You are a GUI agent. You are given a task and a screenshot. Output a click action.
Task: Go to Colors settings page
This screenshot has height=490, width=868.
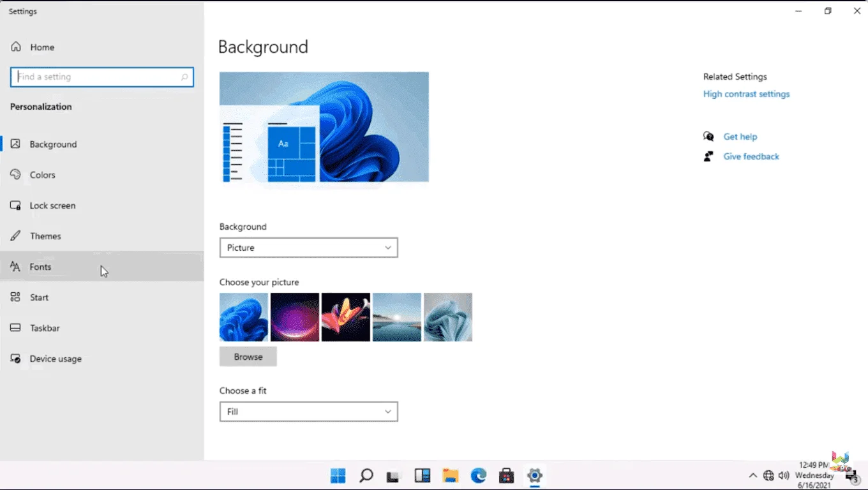click(102, 175)
